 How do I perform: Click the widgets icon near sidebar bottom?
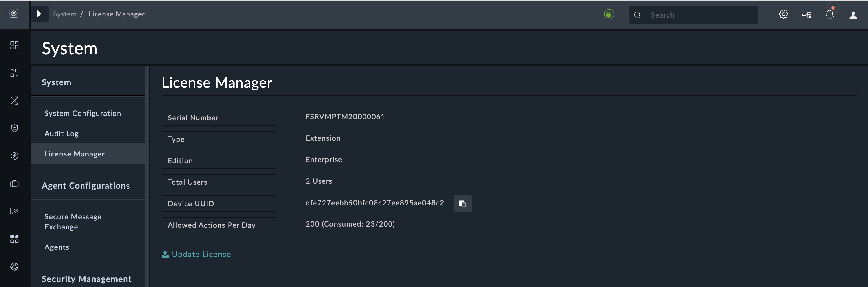[14, 239]
